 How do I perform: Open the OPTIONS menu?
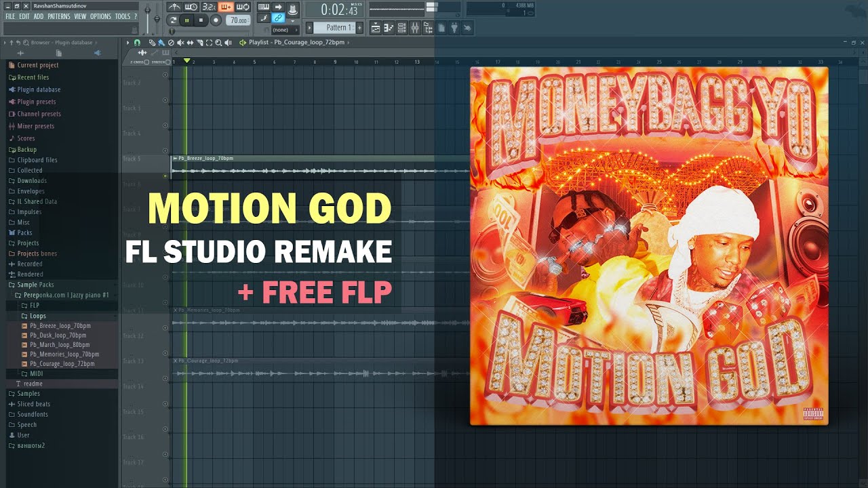coord(100,16)
